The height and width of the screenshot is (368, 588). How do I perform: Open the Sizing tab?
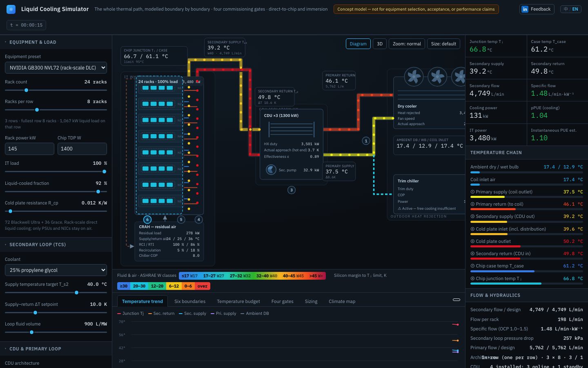311,301
